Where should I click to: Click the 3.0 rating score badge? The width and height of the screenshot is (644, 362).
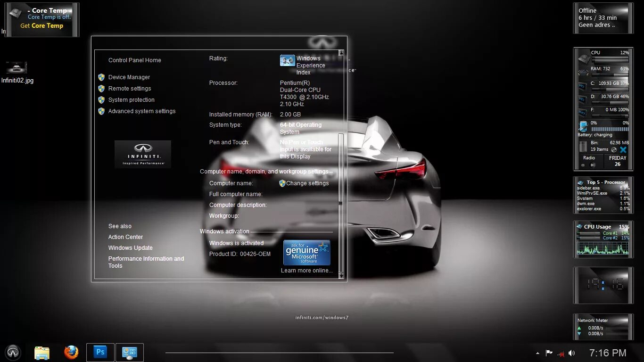tap(287, 60)
